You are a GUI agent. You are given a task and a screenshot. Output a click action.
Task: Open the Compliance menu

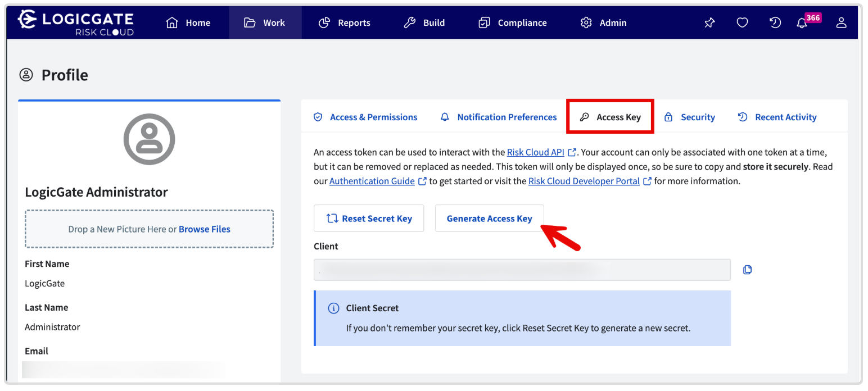(512, 22)
